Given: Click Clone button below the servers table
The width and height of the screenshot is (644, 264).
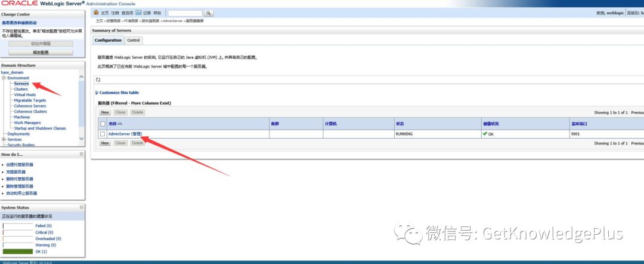Looking at the screenshot, I should pos(120,143).
